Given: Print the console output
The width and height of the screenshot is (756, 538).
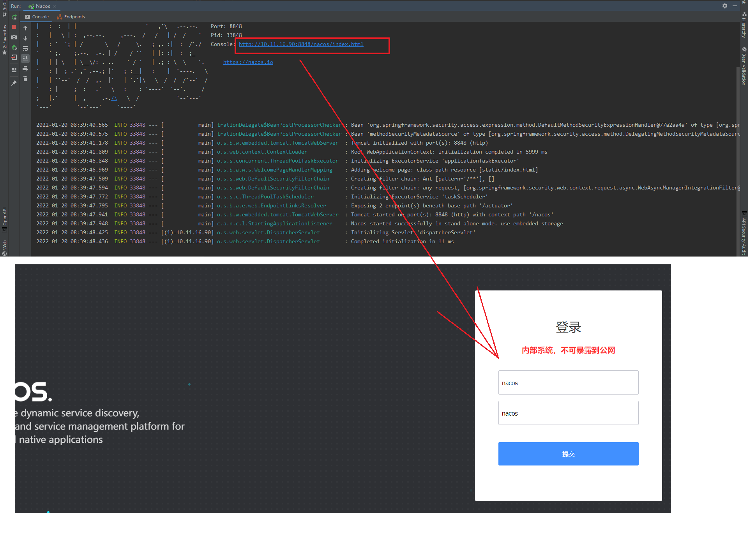Looking at the screenshot, I should tap(25, 69).
